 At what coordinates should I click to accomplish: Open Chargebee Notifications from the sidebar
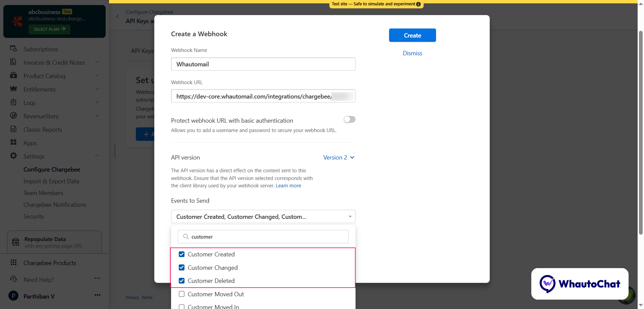click(55, 204)
